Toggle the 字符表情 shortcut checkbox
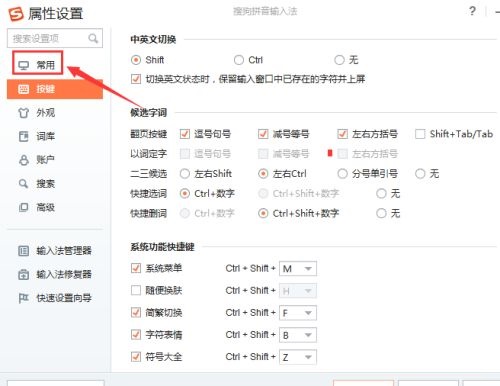 136,335
